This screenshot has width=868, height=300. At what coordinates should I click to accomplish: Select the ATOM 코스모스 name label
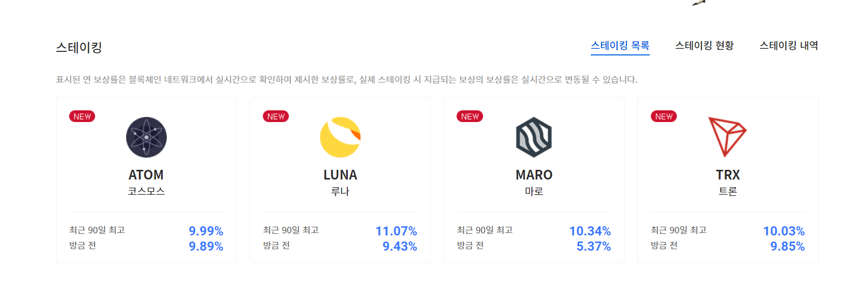tap(146, 183)
